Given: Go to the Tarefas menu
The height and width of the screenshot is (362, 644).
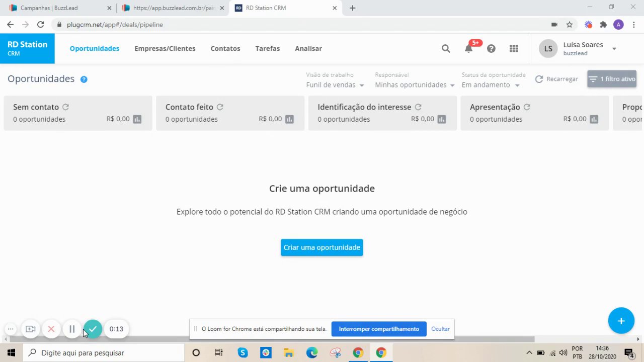Looking at the screenshot, I should (x=268, y=48).
